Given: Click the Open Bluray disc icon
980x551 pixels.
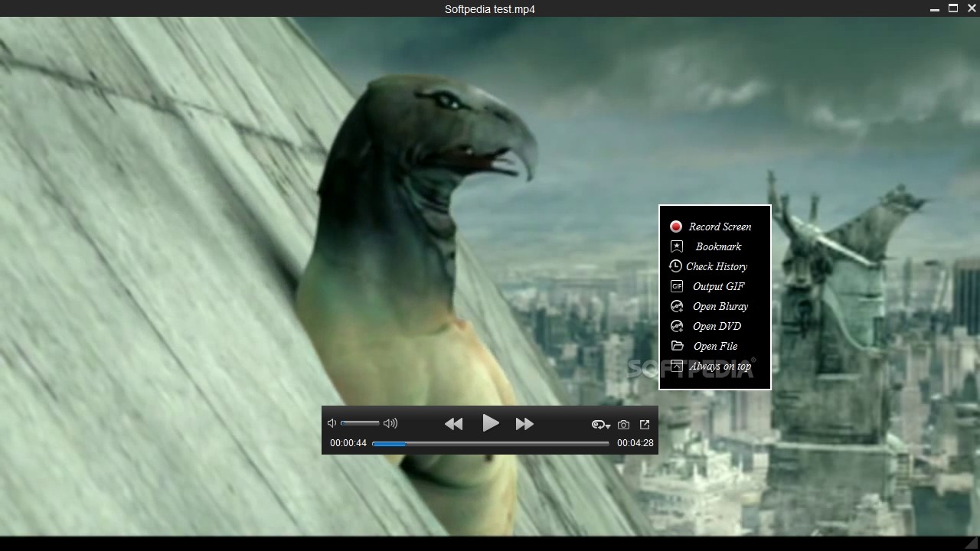Looking at the screenshot, I should point(677,306).
